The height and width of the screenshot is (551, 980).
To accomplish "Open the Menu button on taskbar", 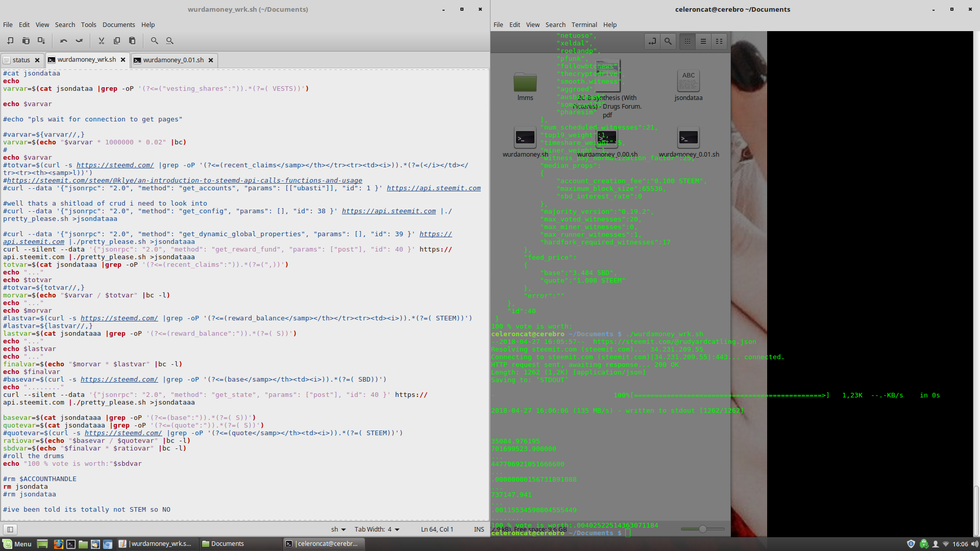I will click(x=17, y=544).
